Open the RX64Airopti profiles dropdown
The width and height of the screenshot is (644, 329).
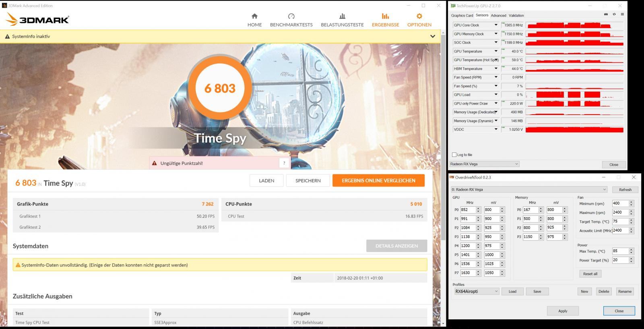point(476,291)
